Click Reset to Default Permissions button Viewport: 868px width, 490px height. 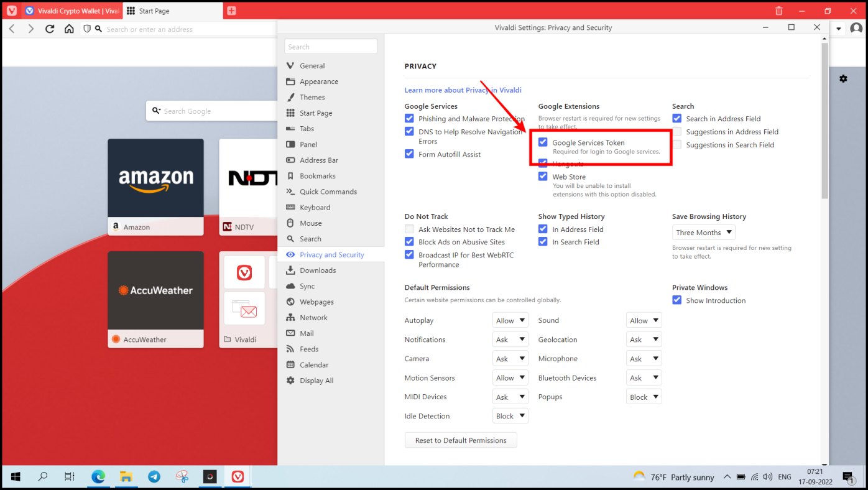461,440
